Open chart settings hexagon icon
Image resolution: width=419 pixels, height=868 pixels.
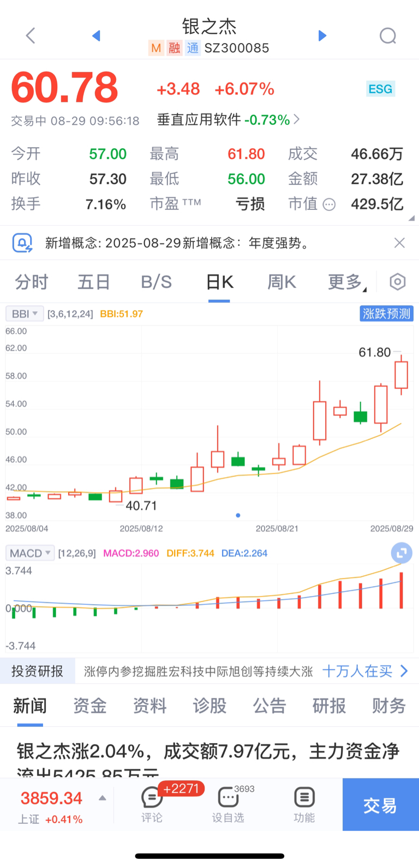(x=398, y=282)
